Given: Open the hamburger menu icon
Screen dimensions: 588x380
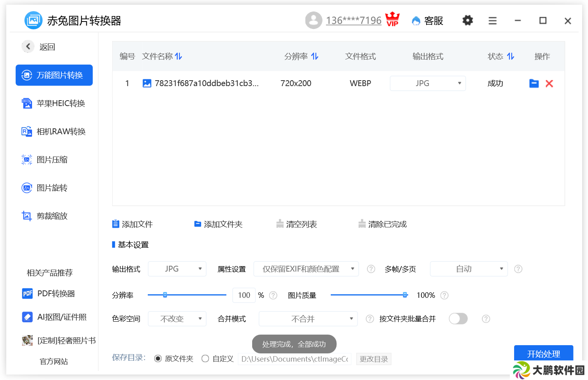Looking at the screenshot, I should pyautogui.click(x=493, y=21).
